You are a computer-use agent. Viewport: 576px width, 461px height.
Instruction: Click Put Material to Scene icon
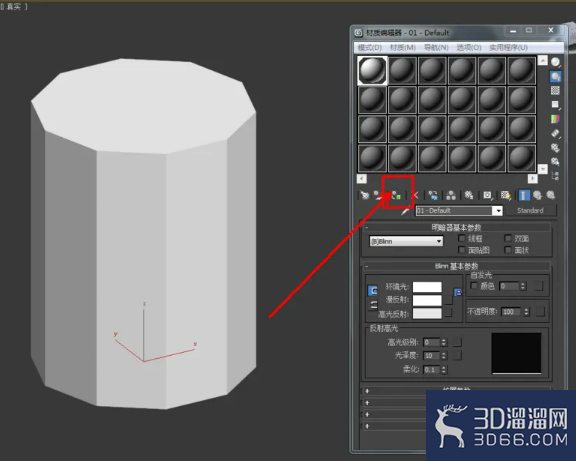click(x=379, y=195)
